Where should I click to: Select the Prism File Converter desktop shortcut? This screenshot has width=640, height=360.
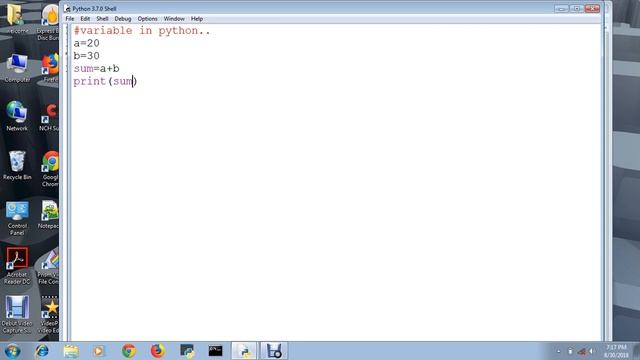(49, 266)
